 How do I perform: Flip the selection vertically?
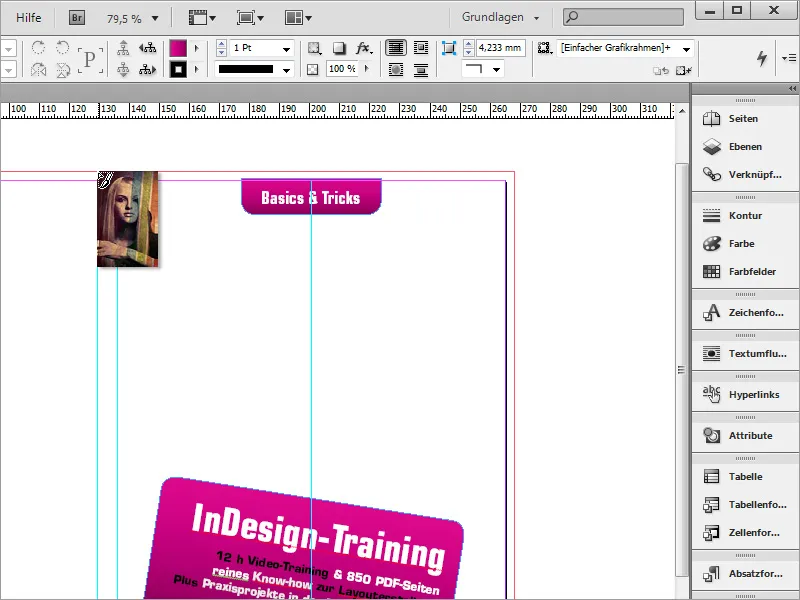point(62,69)
